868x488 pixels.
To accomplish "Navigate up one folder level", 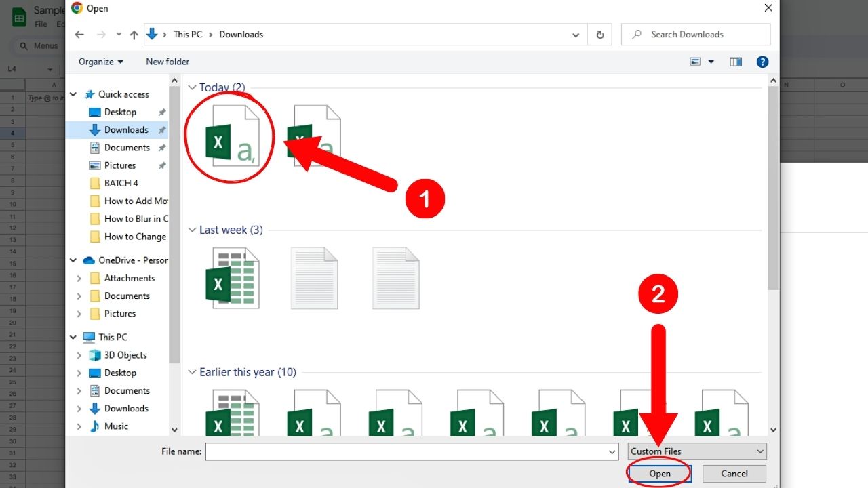I will pos(134,34).
